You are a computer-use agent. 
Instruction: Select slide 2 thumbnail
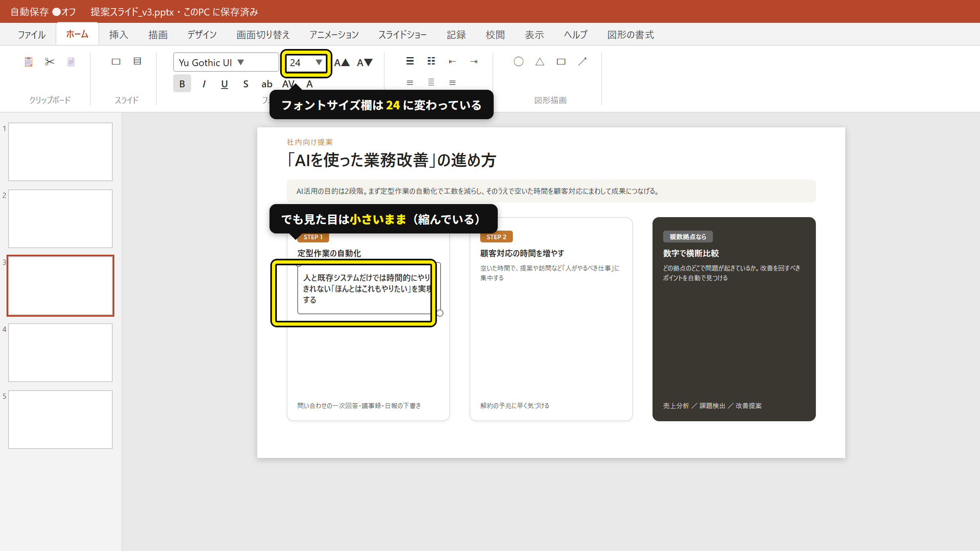(60, 219)
